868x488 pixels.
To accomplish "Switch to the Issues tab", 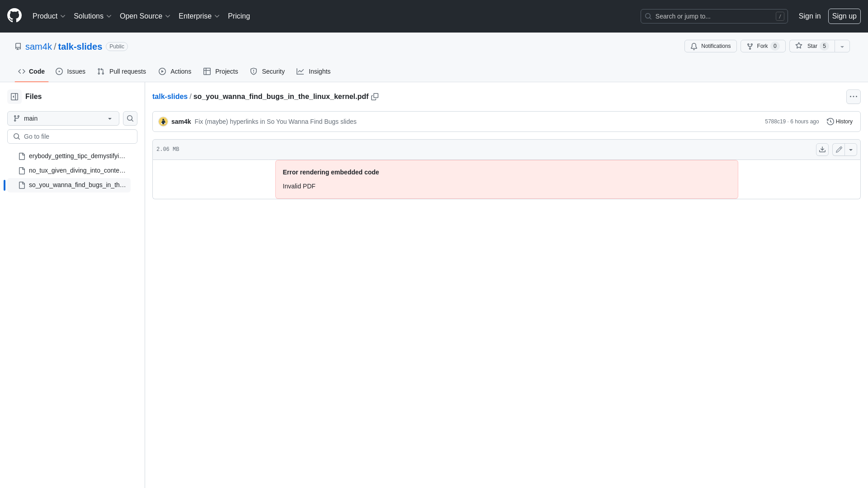I will pos(71,71).
